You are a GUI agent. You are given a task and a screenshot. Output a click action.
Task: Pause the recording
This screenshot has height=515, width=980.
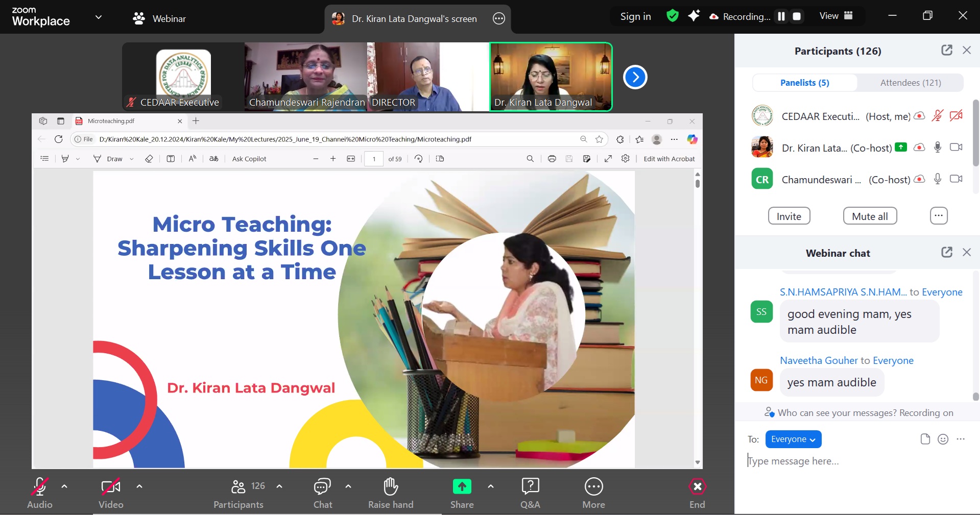pos(781,16)
